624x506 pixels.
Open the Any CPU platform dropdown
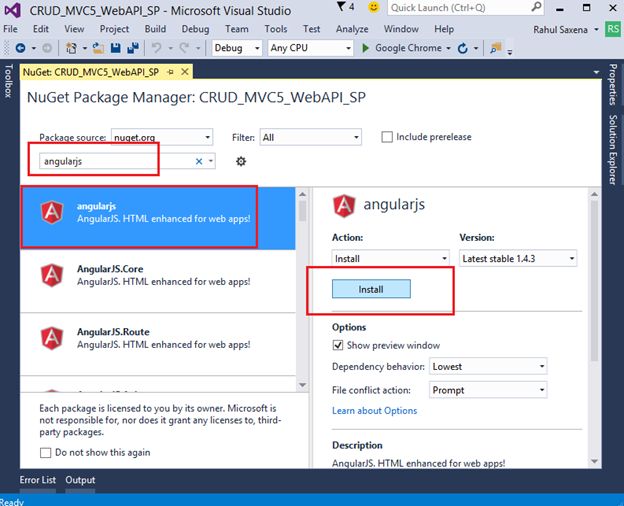pos(310,48)
